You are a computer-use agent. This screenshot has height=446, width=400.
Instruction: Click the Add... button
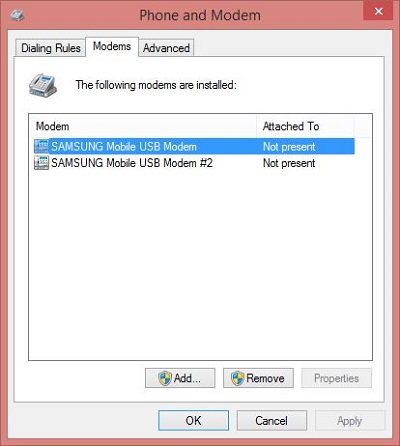[180, 378]
